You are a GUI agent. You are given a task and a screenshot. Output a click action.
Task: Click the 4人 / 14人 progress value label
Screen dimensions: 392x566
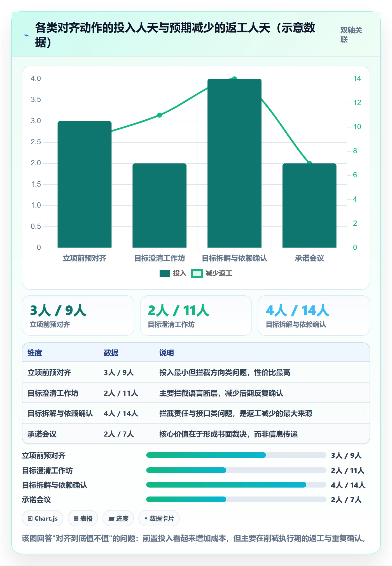(348, 485)
